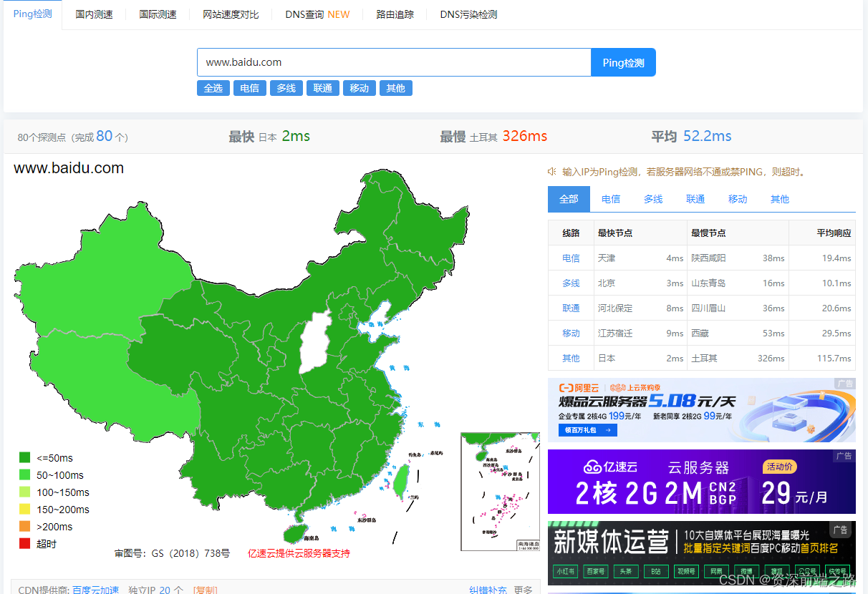The height and width of the screenshot is (594, 868).
Task: Click the [复制] copy link
Action: click(206, 590)
